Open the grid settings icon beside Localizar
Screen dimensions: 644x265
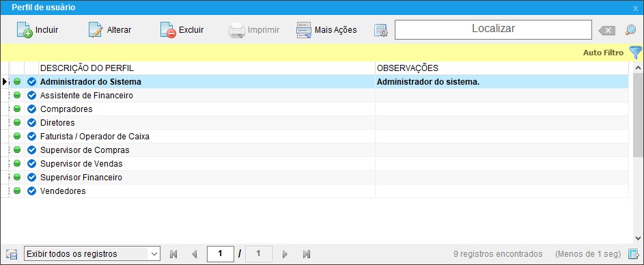click(381, 31)
